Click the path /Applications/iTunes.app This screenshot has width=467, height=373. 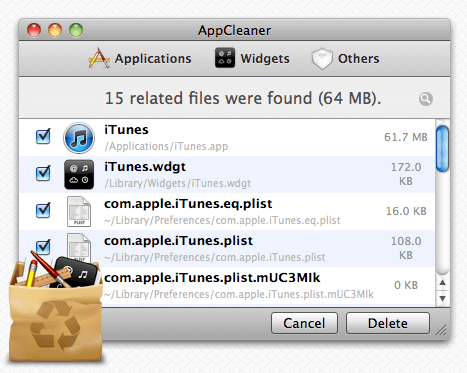click(166, 146)
